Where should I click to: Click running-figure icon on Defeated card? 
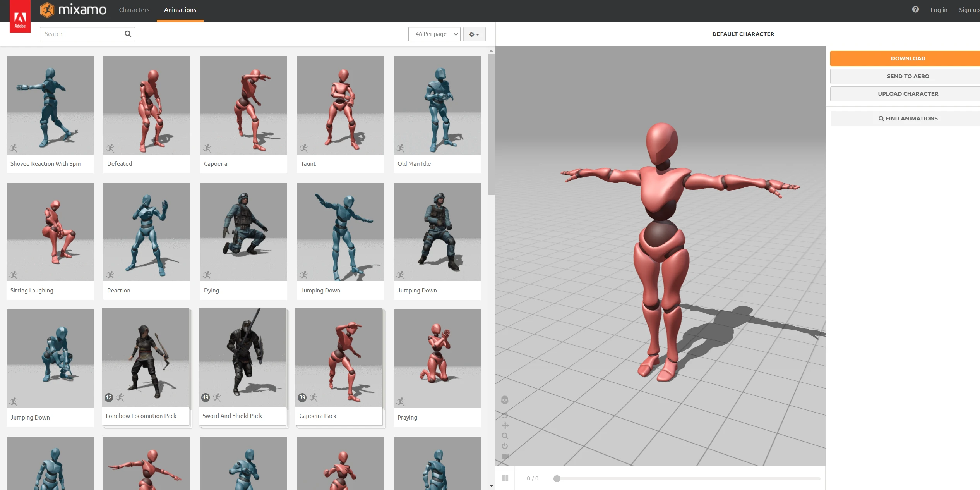coord(110,148)
